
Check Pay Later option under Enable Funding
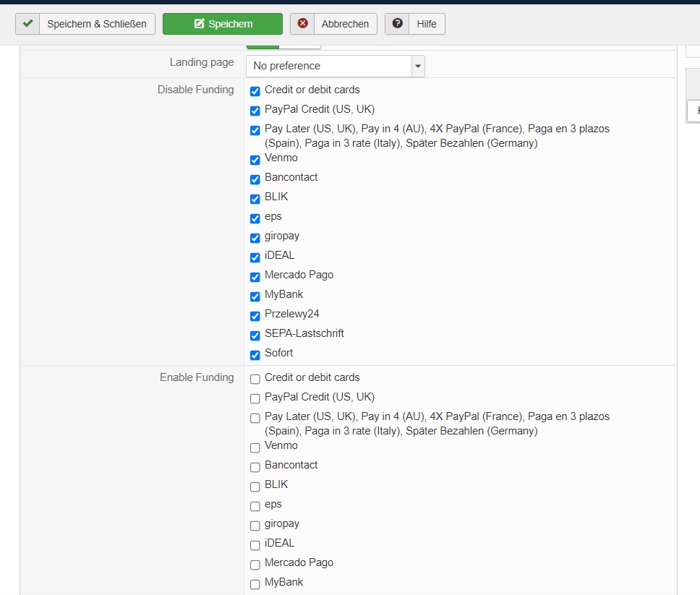pyautogui.click(x=255, y=419)
